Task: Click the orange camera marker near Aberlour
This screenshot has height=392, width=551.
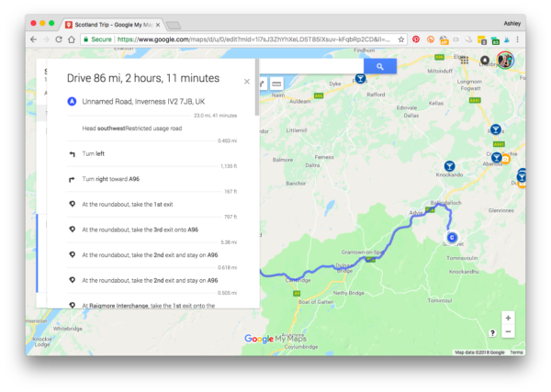Action: point(506,160)
